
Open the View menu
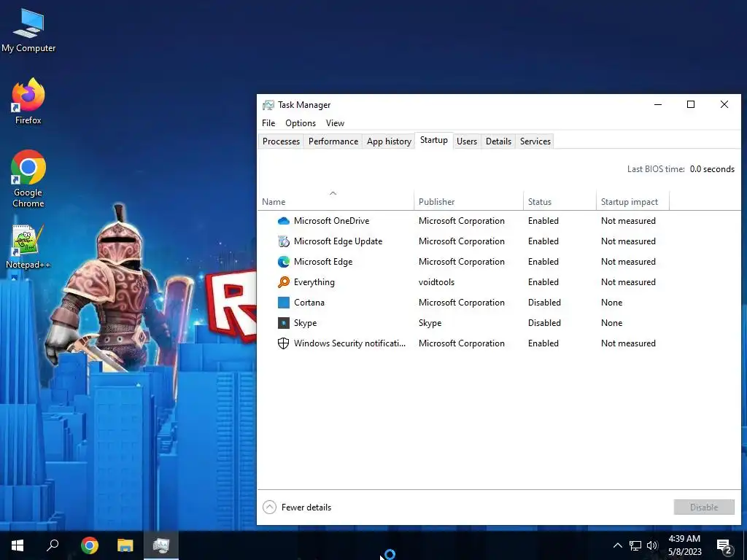[x=335, y=123]
